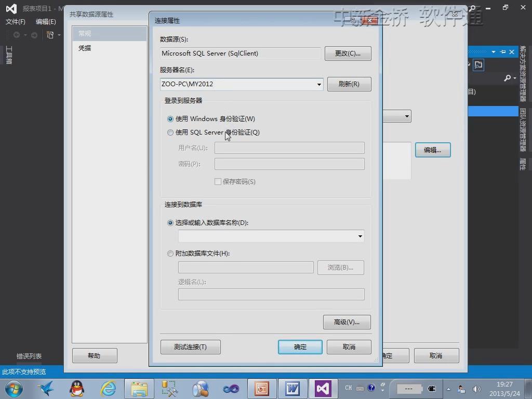532x399 pixels.
Task: Open the Windows Start menu orb
Action: tap(14, 389)
